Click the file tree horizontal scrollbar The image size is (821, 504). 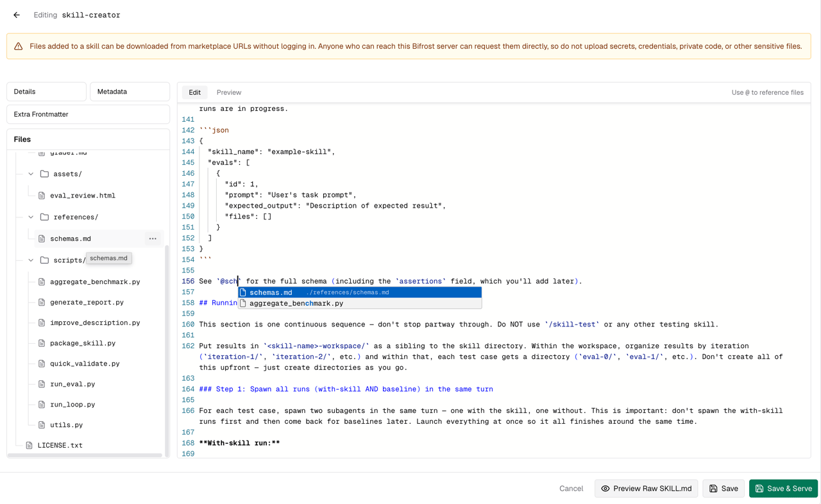(x=85, y=455)
